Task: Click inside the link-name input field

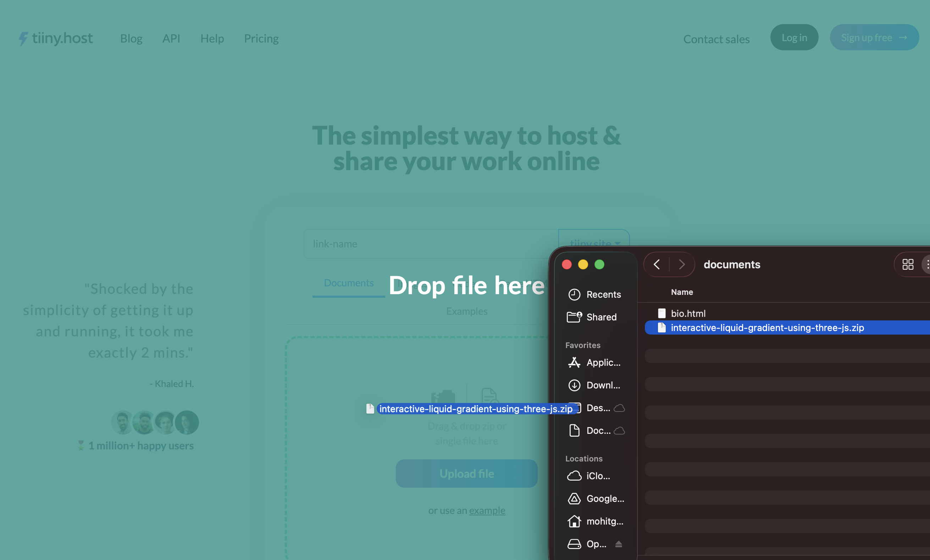Action: point(415,243)
